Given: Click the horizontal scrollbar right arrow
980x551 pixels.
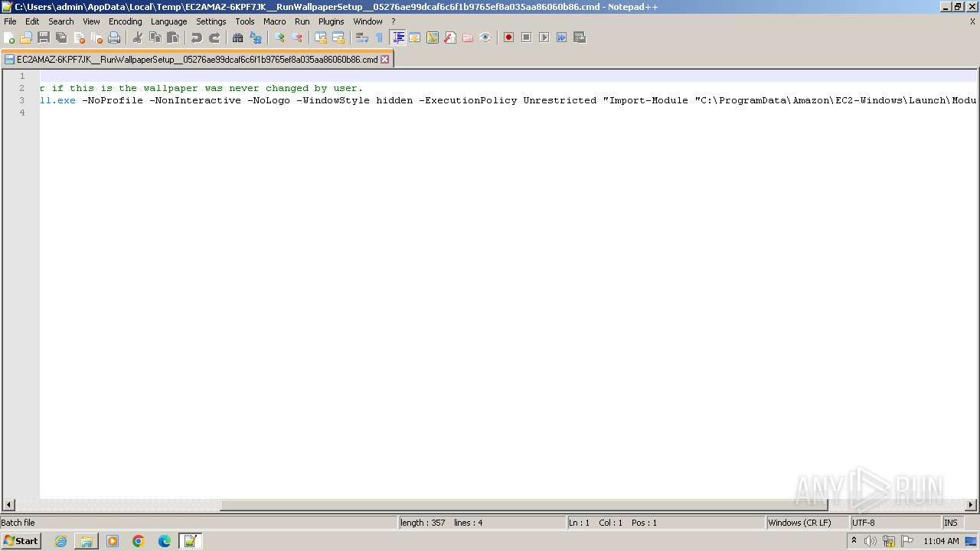Looking at the screenshot, I should (971, 505).
